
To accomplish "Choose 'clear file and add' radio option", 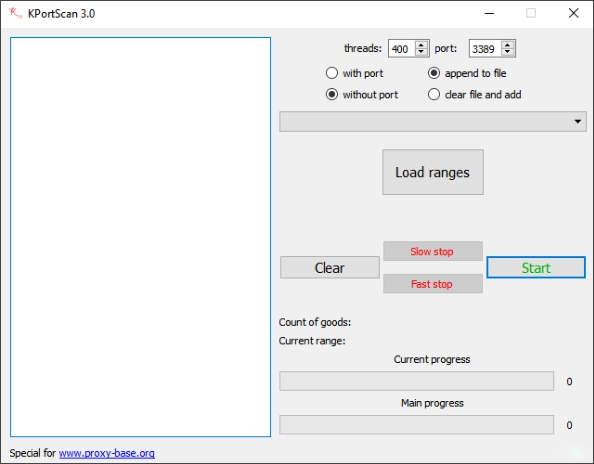I will (434, 94).
